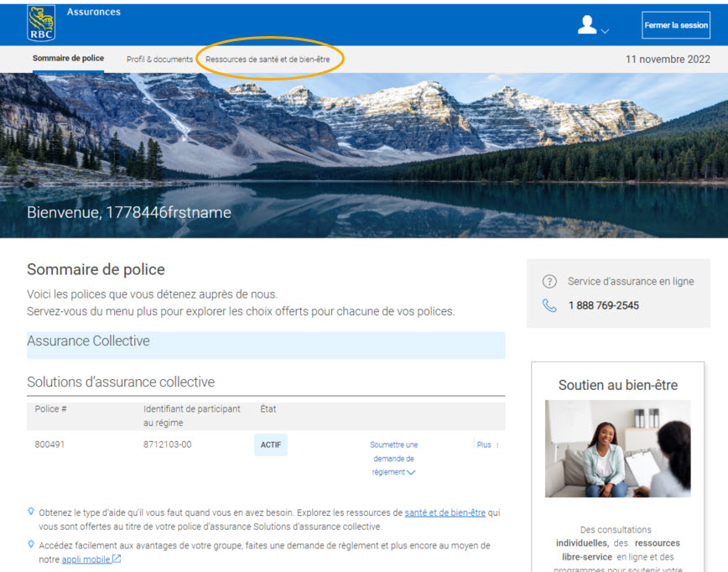The image size is (728, 572).
Task: Click the phone icon for assurance service
Action: (x=549, y=304)
